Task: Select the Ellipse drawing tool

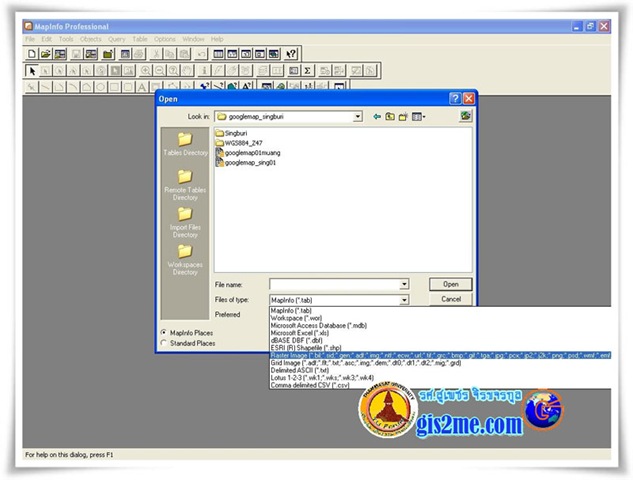Action: [101, 87]
